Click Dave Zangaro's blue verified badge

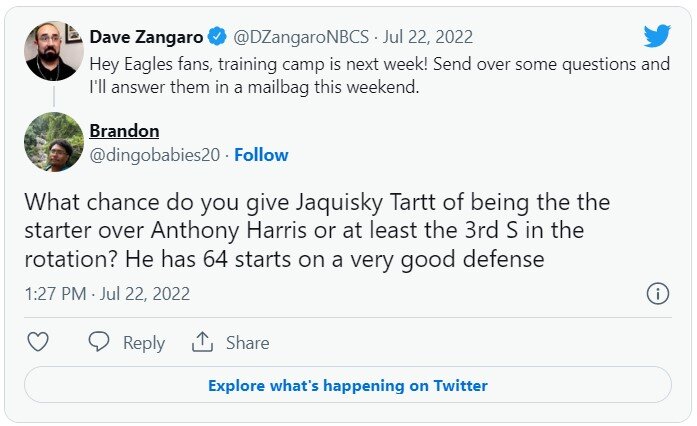pos(217,37)
